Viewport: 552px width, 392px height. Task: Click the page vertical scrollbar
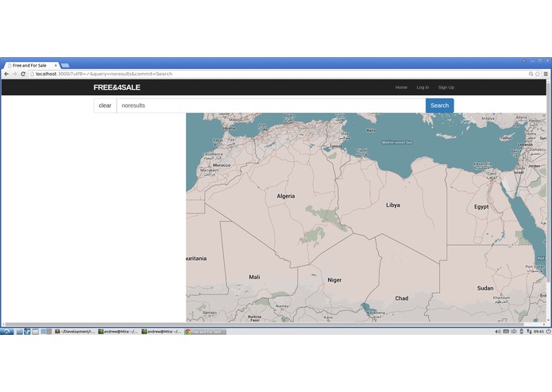point(548,181)
